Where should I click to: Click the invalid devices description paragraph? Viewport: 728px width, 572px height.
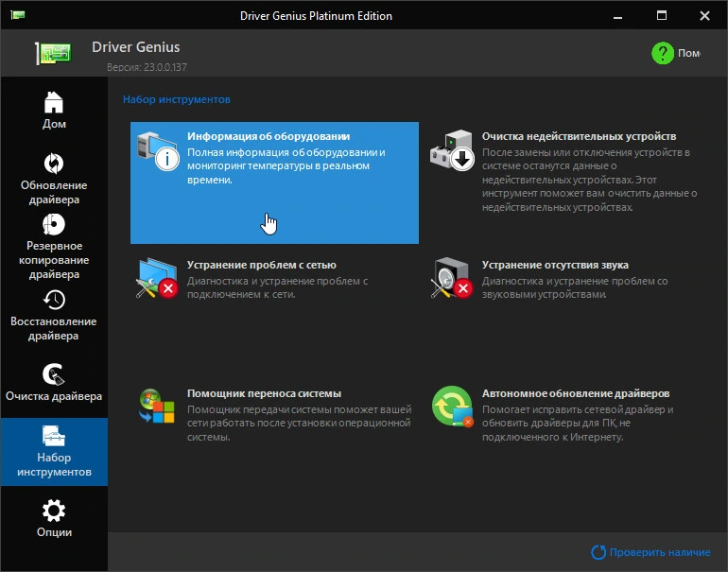pos(590,180)
